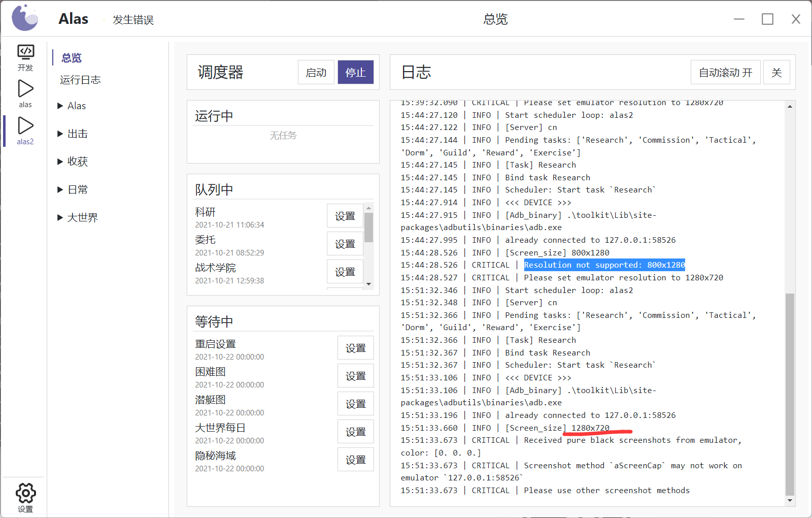812x518 pixels.
Task: Open 设置 for queued 战术学院 task
Action: (x=345, y=272)
